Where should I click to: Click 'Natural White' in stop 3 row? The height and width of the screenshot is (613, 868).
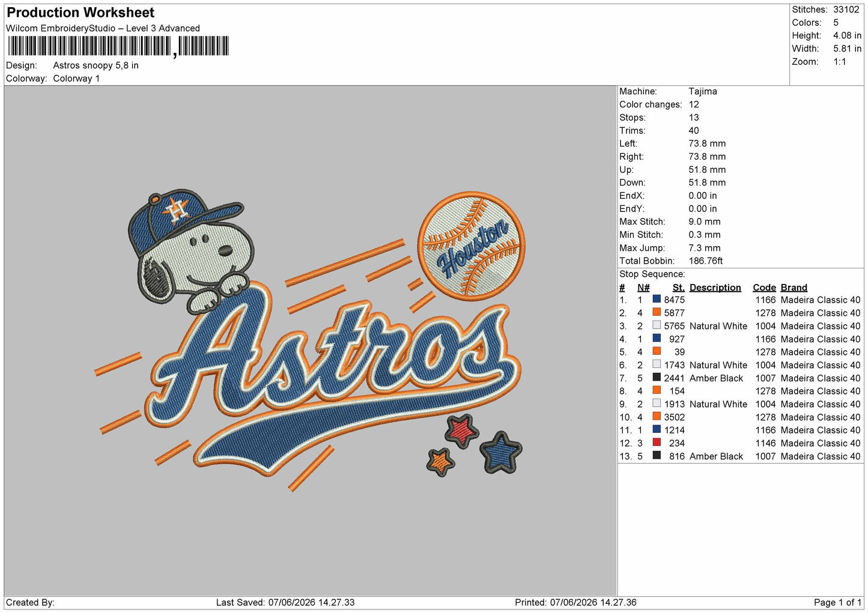coord(718,326)
